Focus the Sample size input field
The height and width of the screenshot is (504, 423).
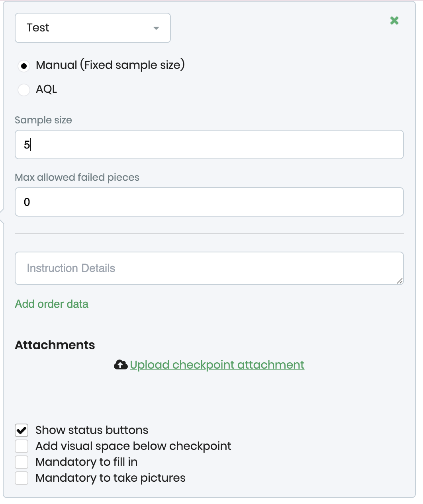point(209,145)
